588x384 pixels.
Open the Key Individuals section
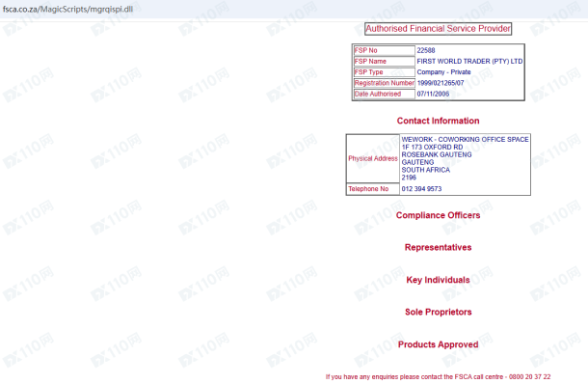tap(438, 280)
